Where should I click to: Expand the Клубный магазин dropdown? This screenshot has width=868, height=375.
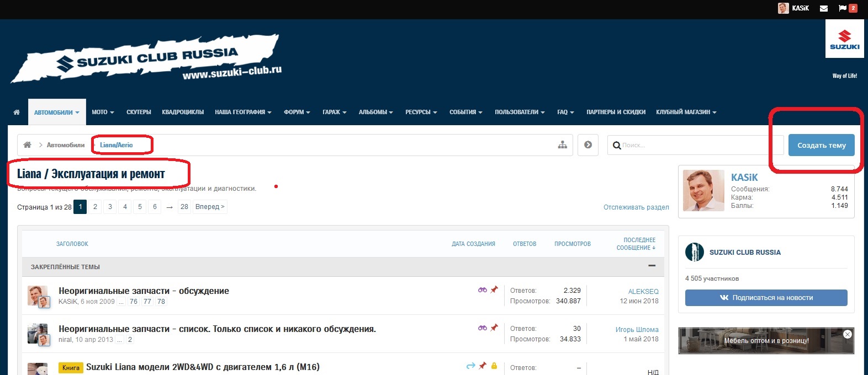tap(686, 112)
